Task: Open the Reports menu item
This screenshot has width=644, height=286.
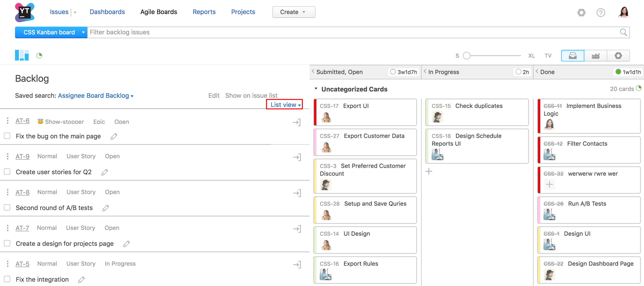Action: click(x=204, y=12)
